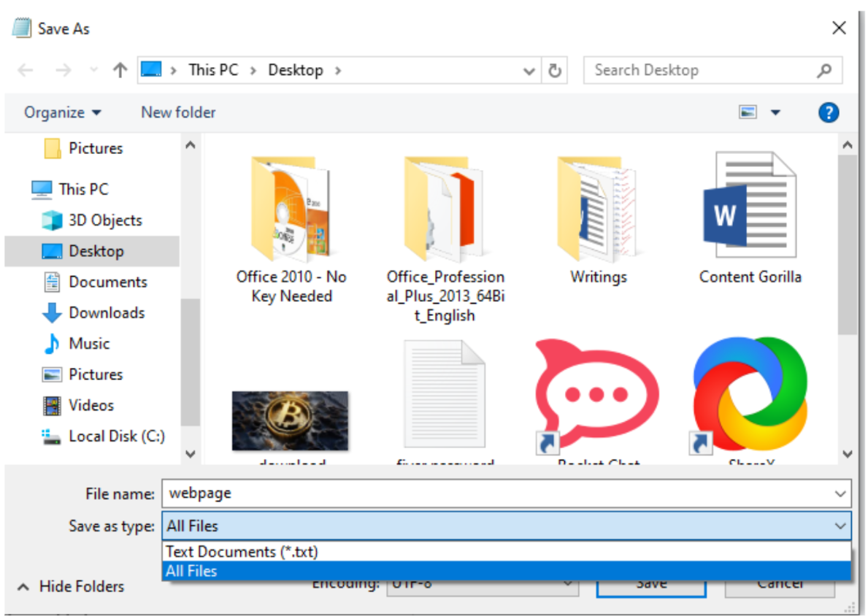This screenshot has width=868, height=616.
Task: Create a New folder
Action: click(178, 112)
